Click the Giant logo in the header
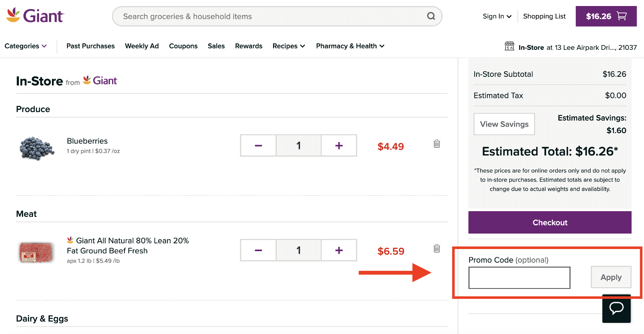Viewport: 644px width, 334px height. tap(34, 15)
